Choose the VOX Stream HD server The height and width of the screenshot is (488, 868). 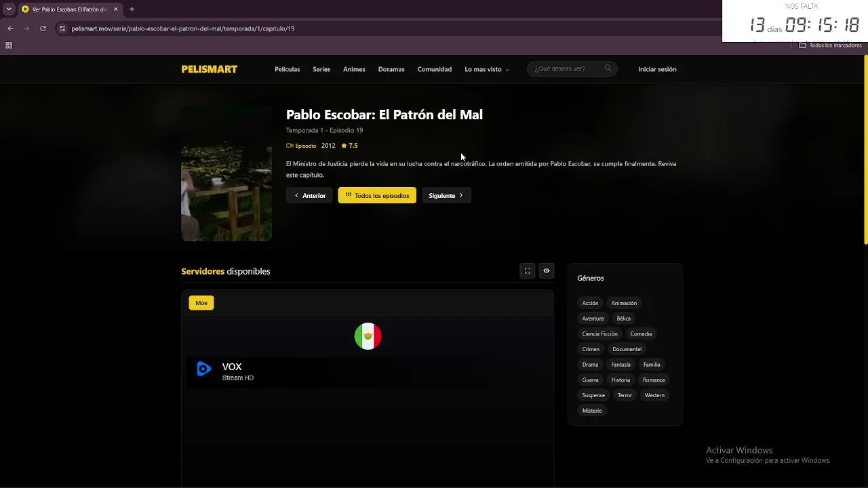point(368,372)
